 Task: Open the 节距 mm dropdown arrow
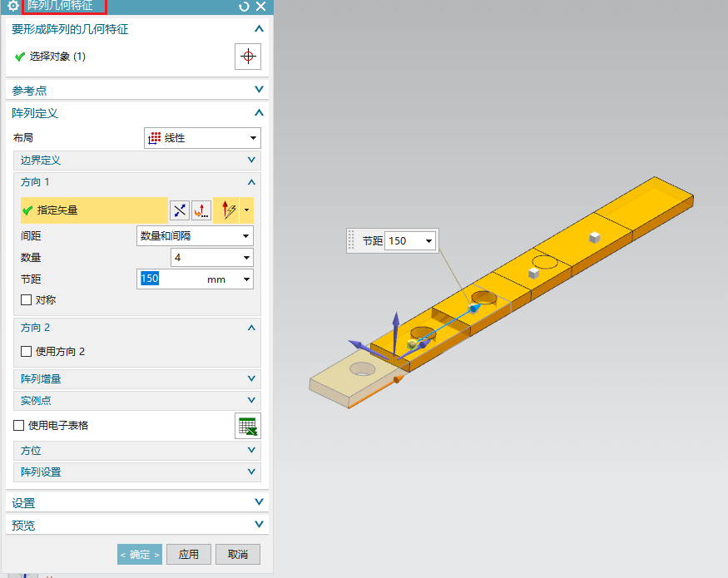click(246, 279)
